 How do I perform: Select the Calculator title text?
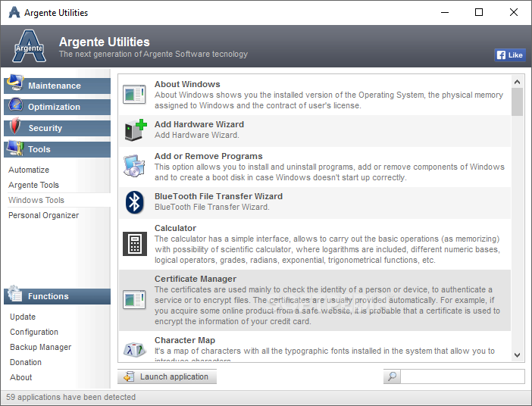point(175,228)
